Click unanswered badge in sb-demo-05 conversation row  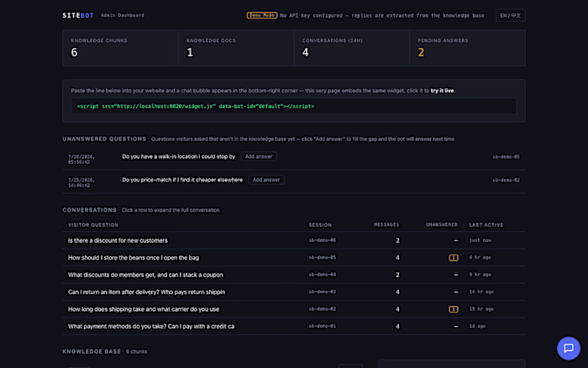click(x=454, y=258)
